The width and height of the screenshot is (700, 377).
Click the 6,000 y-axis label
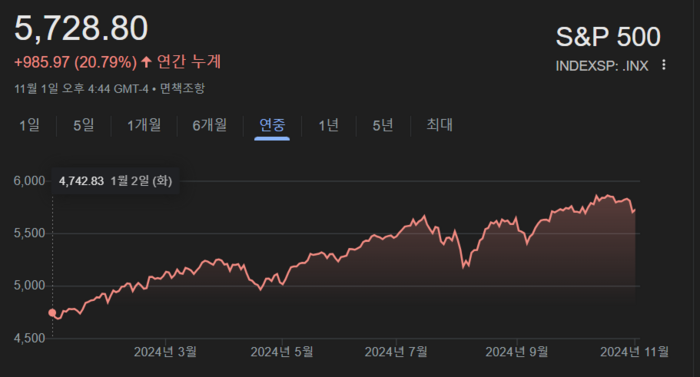pos(29,181)
